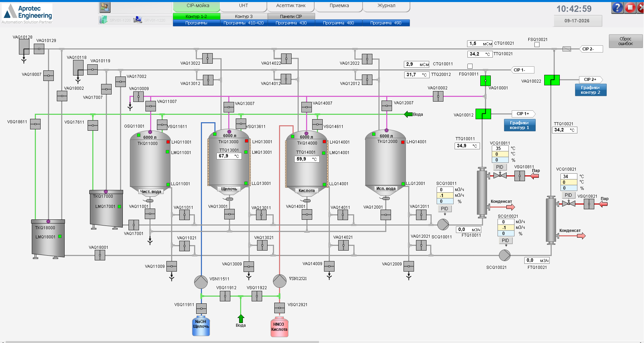Click valve VSQ11911 above NaOH container

(x=201, y=308)
